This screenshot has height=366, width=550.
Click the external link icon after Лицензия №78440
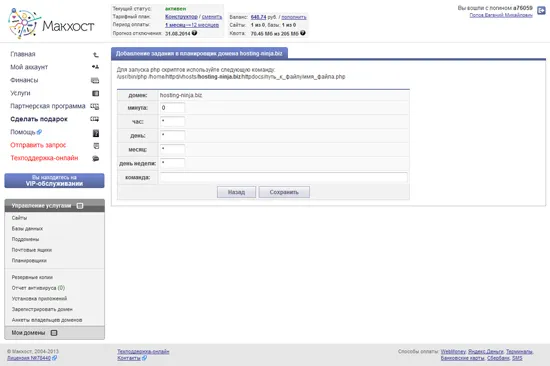54,358
